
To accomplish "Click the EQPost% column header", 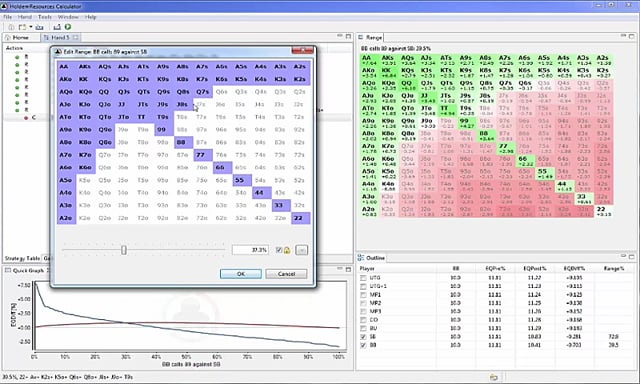I will coord(535,269).
